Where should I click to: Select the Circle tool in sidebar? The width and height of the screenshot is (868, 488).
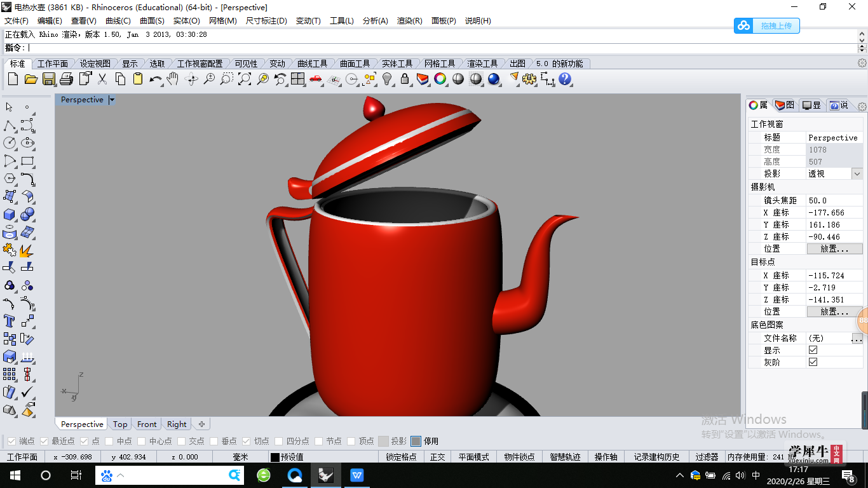10,143
